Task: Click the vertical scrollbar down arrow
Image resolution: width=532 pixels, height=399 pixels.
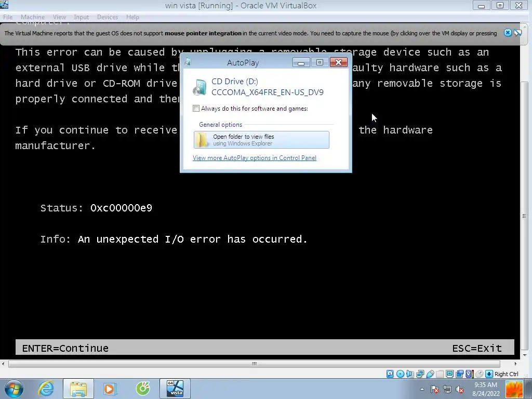Action: point(525,355)
